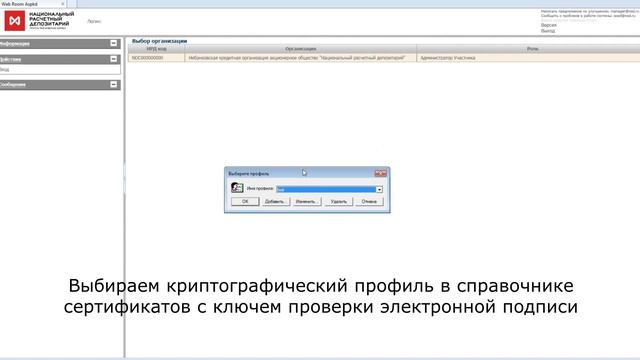This screenshot has width=640, height=360.
Task: Click the 'Версия' link at top right
Action: (x=549, y=25)
